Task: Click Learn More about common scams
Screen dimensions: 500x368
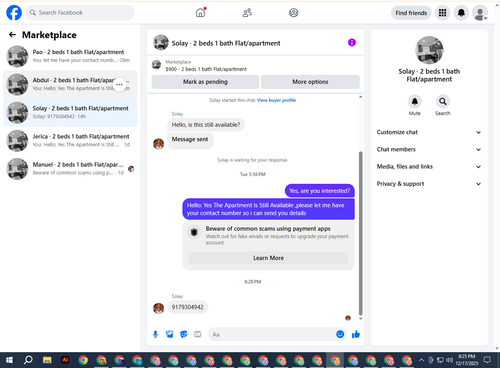Action: (x=268, y=258)
